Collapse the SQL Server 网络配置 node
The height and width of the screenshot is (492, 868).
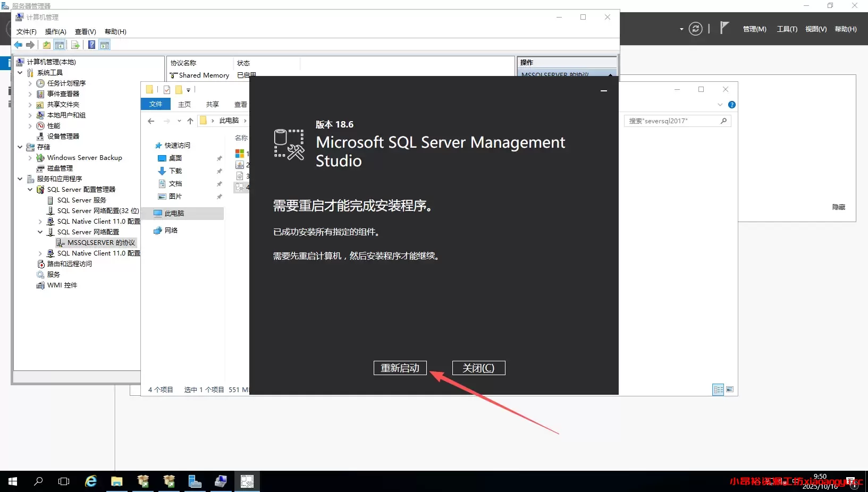pyautogui.click(x=40, y=232)
